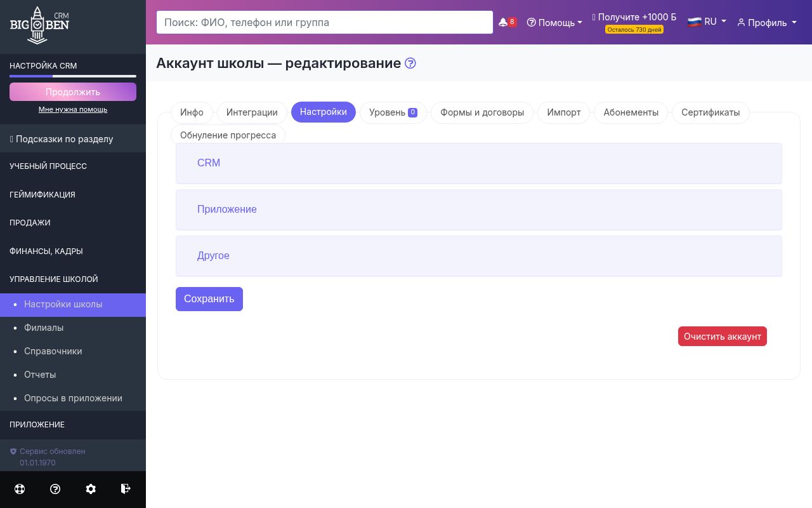Open the RU language dropdown
This screenshot has height=508, width=812.
[707, 22]
